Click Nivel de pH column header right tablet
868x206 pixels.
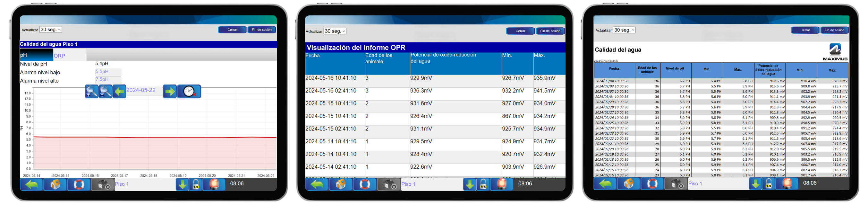676,70
